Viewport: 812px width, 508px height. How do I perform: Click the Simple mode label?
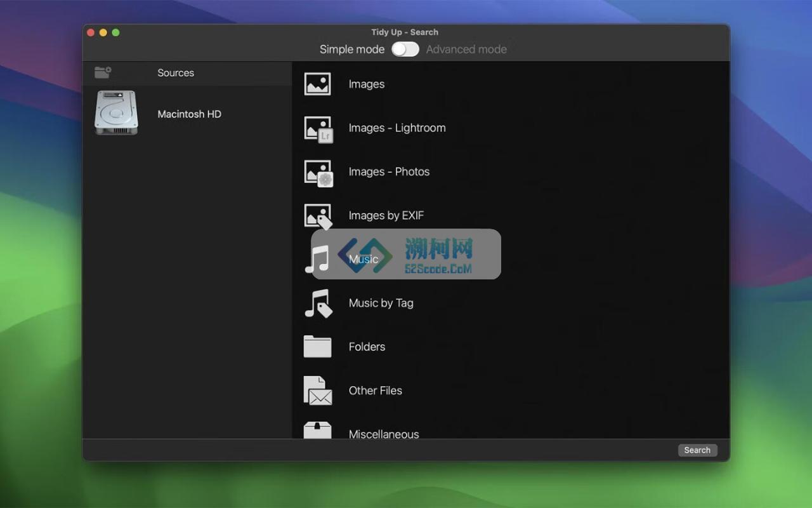[352, 49]
